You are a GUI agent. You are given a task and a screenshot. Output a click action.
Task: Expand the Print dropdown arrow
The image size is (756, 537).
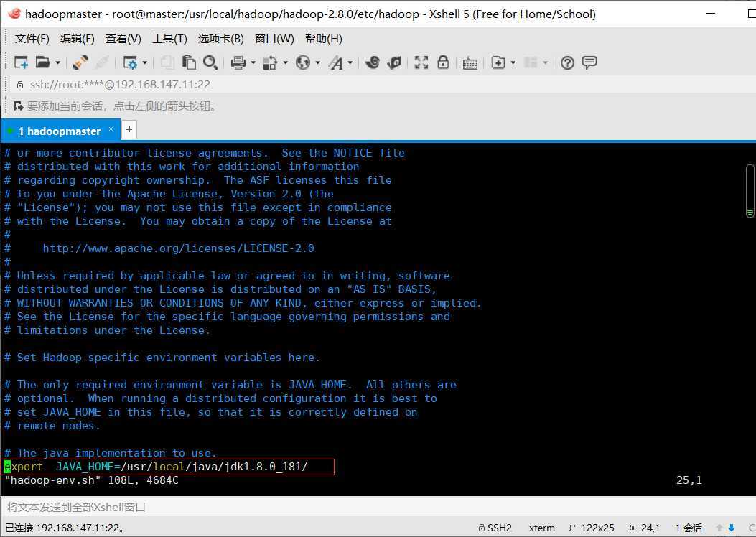[x=253, y=62]
